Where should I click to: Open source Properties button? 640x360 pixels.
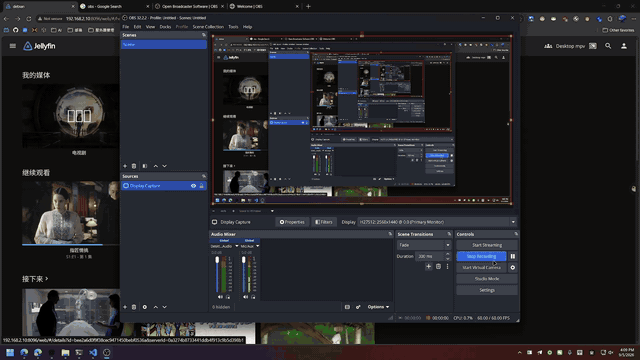coord(292,222)
